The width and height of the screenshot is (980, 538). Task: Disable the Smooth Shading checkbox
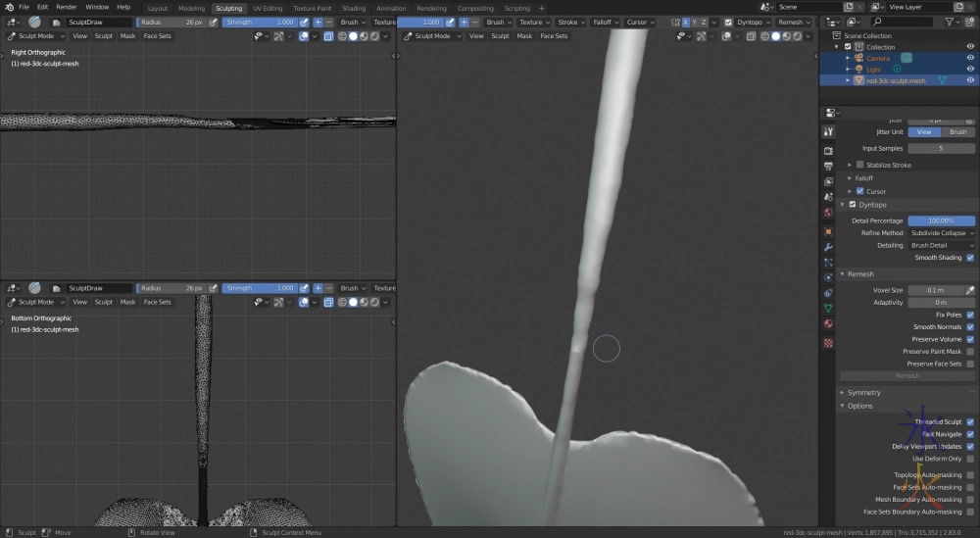[x=970, y=258]
